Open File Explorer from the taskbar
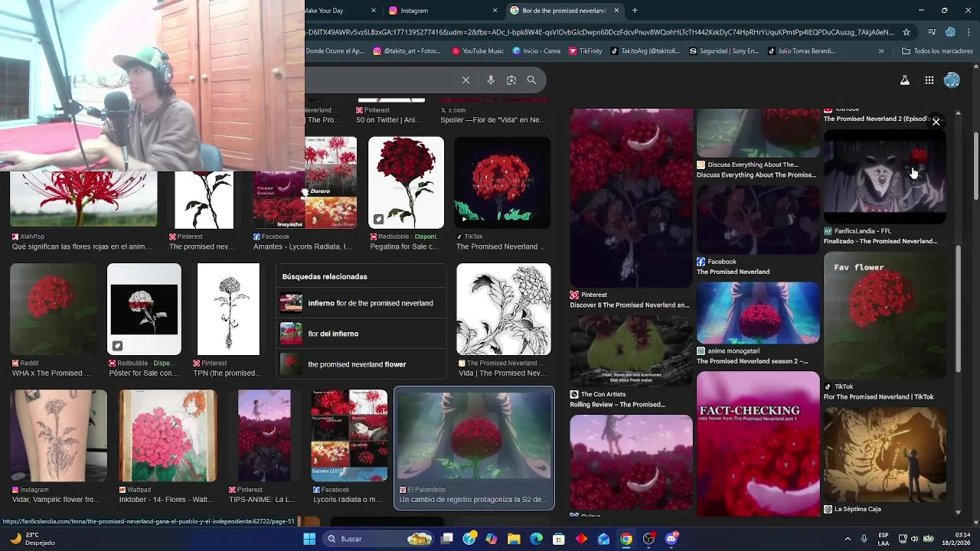The height and width of the screenshot is (551, 980). point(514,539)
